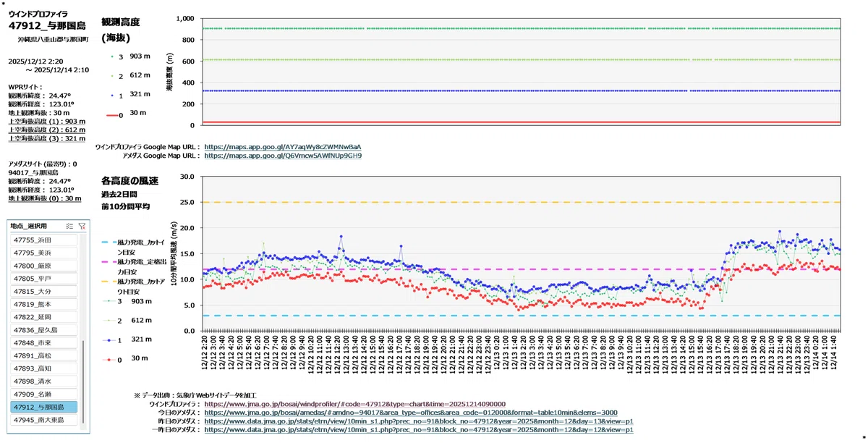Choose 47909_名瀬 in the station slicer
The width and height of the screenshot is (868, 443).
click(x=45, y=394)
